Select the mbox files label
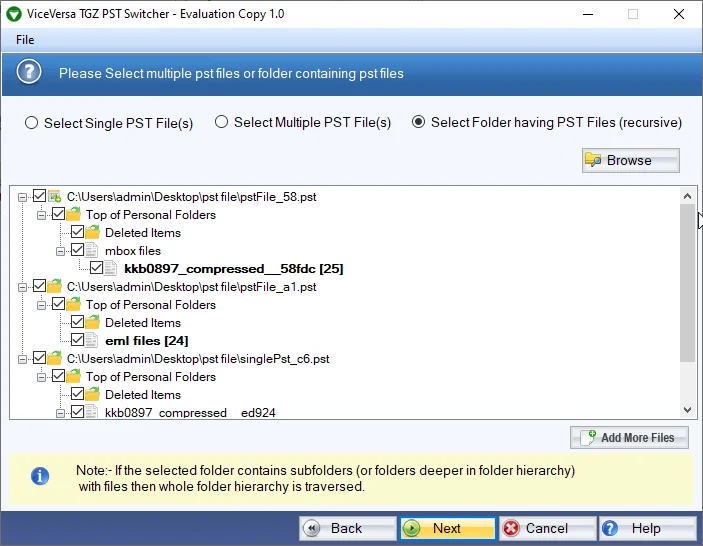 coord(133,251)
